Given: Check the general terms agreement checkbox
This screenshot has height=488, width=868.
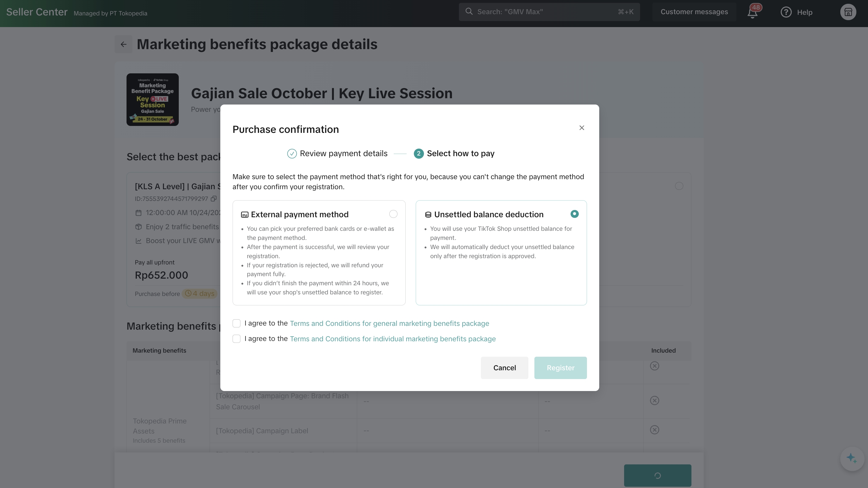Looking at the screenshot, I should [237, 324].
